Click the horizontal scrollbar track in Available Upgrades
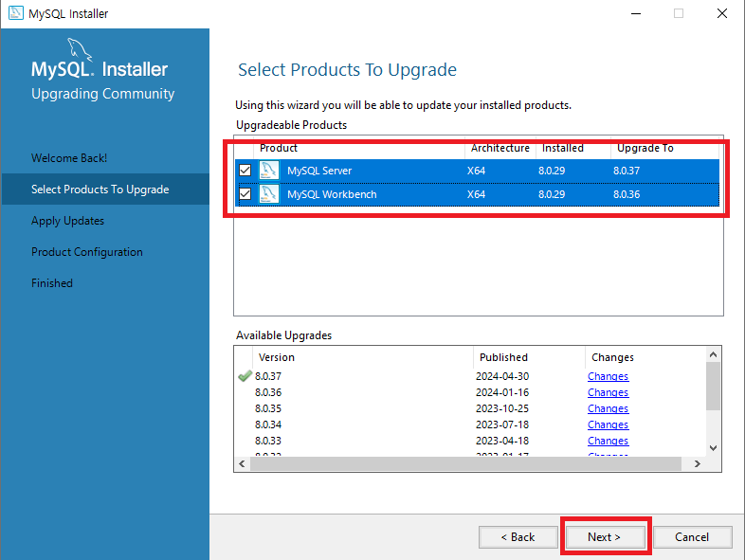The width and height of the screenshot is (745, 560). tap(465, 463)
